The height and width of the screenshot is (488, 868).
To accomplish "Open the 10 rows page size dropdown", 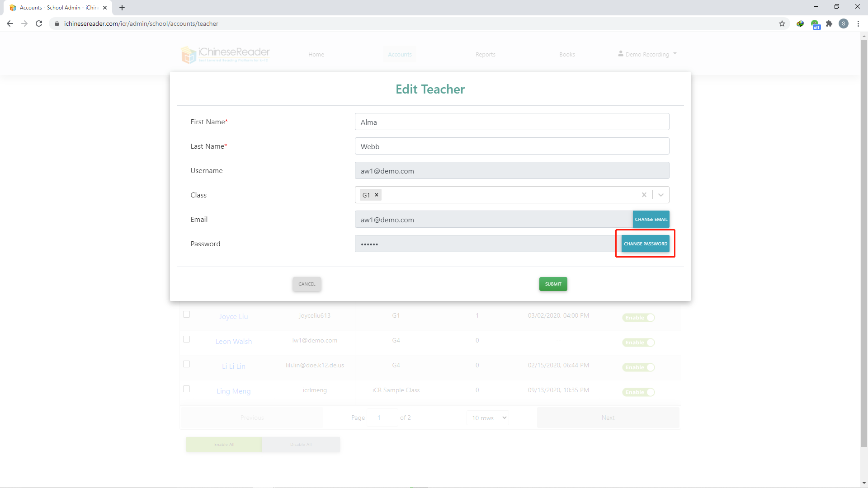I will pos(488,418).
